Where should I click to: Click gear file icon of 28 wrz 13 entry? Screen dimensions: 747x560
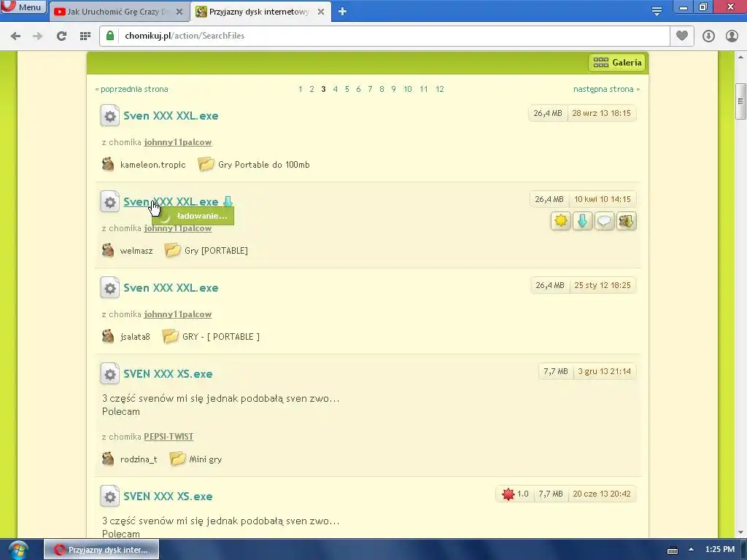click(x=110, y=116)
